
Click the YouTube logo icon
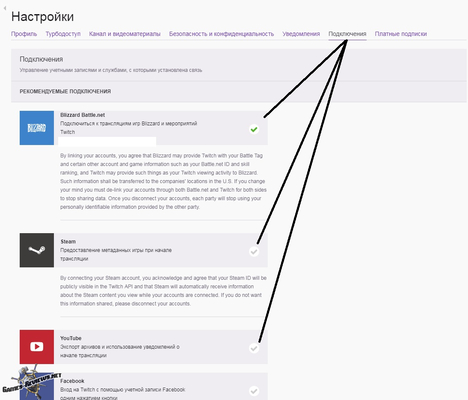click(37, 347)
